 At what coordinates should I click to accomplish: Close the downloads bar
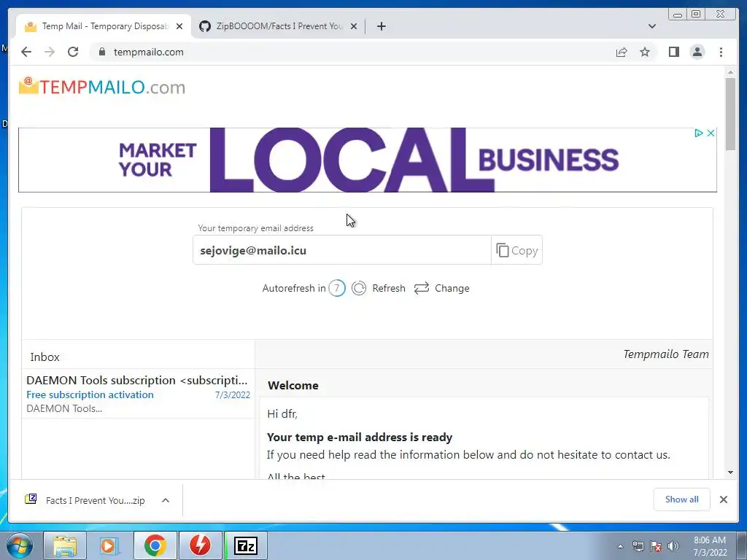coord(723,499)
